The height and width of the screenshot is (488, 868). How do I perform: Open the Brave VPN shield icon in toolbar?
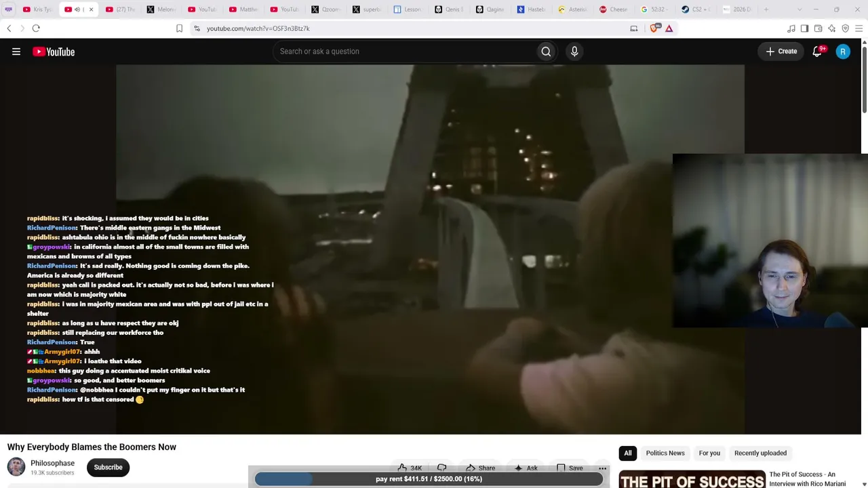pyautogui.click(x=845, y=28)
